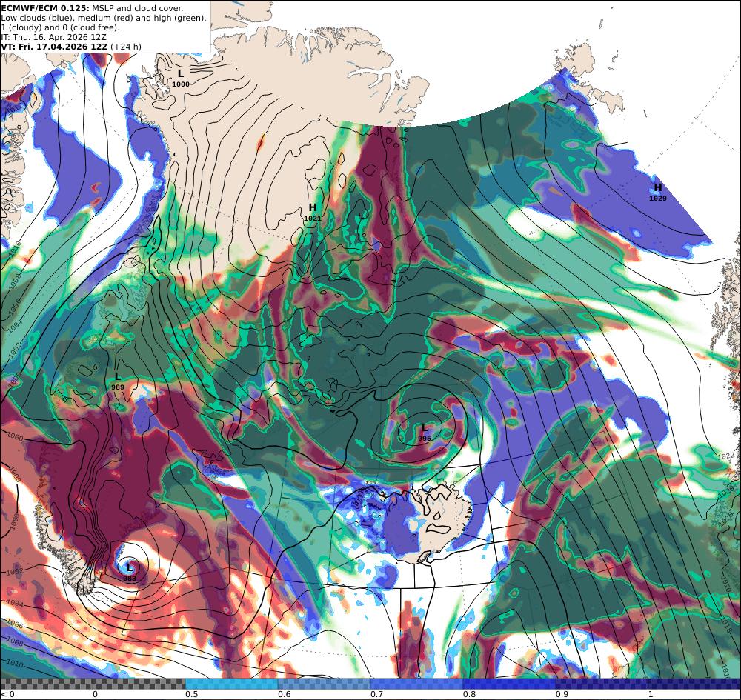
Task: Click the colorbar tick label '0.7'
Action: click(376, 694)
